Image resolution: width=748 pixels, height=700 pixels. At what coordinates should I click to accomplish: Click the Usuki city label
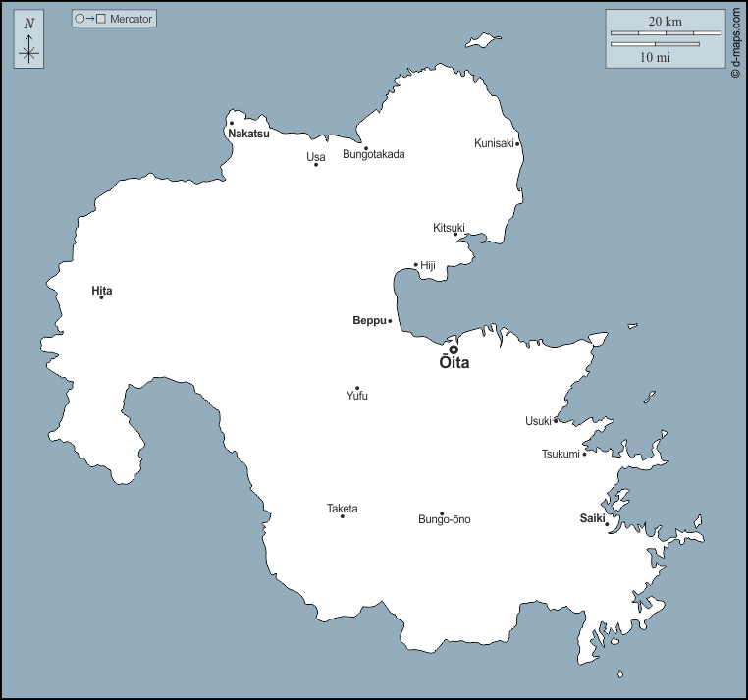pos(538,421)
